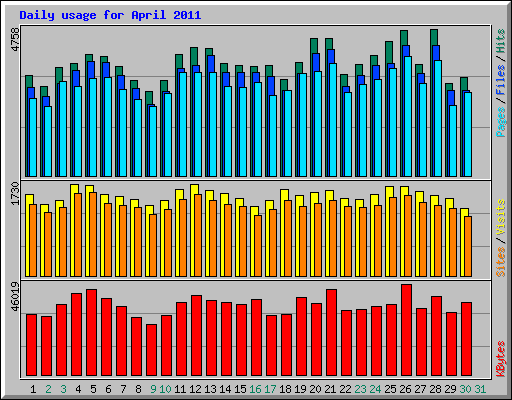Screen dimensions: 512x400
Task: Click day label 2 on x-axis
Action: (48, 389)
